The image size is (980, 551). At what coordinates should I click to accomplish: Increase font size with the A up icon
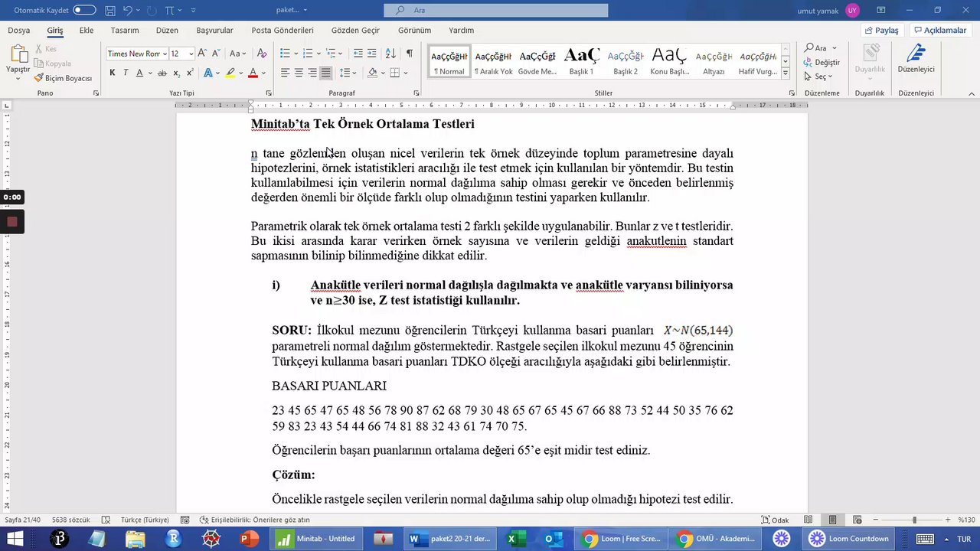point(202,54)
